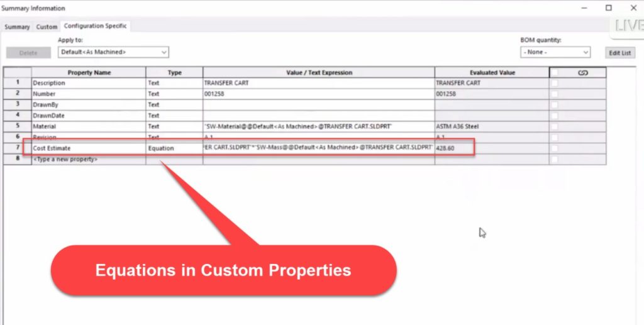This screenshot has width=644, height=325.
Task: Toggle the link checkbox in new property row
Action: pyautogui.click(x=555, y=159)
